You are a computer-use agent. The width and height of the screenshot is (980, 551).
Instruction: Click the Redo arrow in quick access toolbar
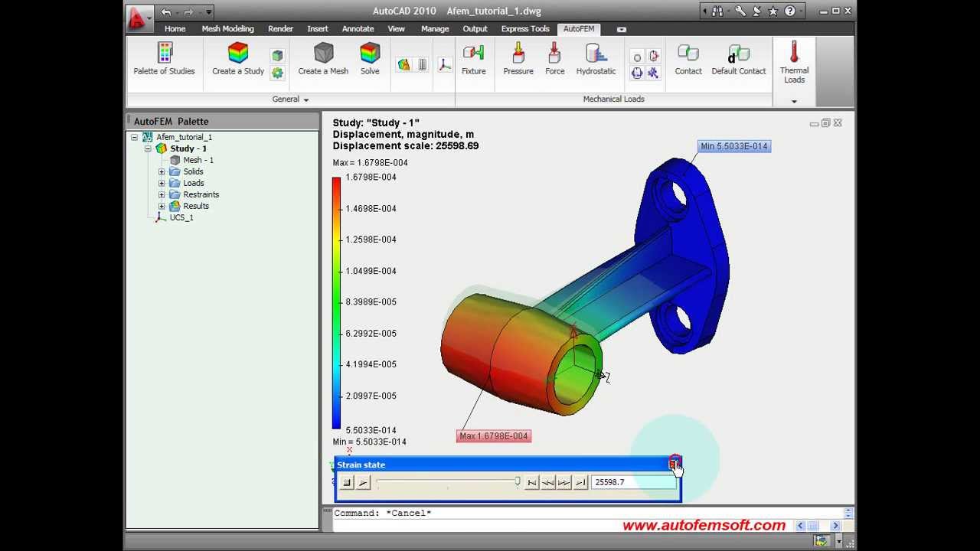tap(188, 11)
